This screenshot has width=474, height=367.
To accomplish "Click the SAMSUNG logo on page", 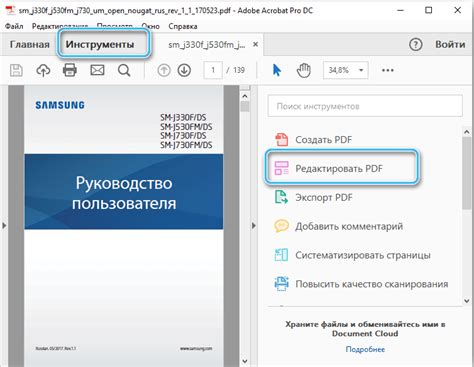I will coord(60,105).
